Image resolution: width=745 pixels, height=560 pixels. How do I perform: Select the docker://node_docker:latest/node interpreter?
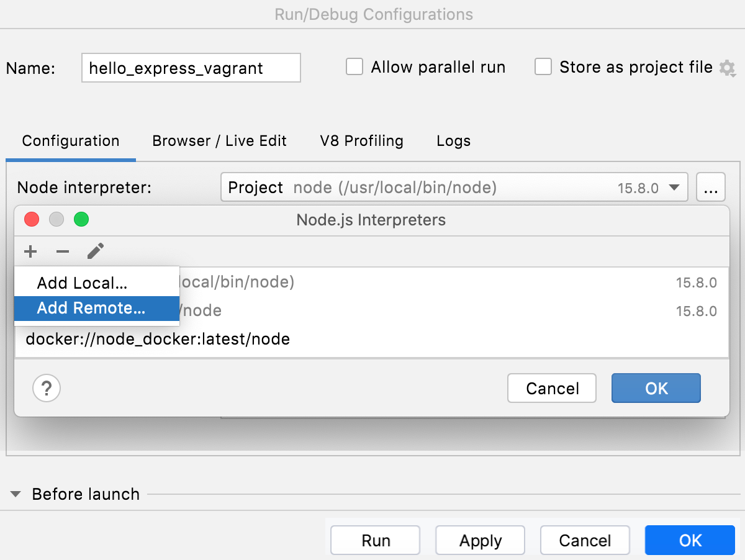pyautogui.click(x=158, y=340)
